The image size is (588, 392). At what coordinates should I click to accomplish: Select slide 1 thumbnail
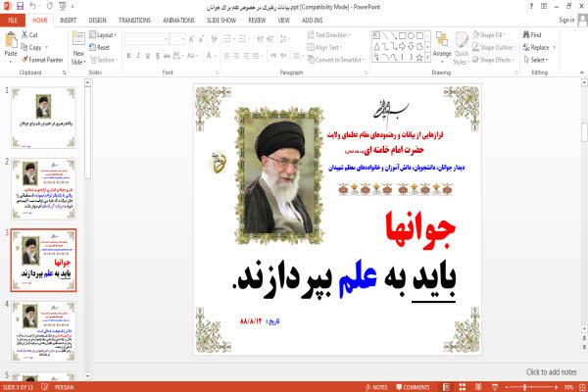pos(43,118)
